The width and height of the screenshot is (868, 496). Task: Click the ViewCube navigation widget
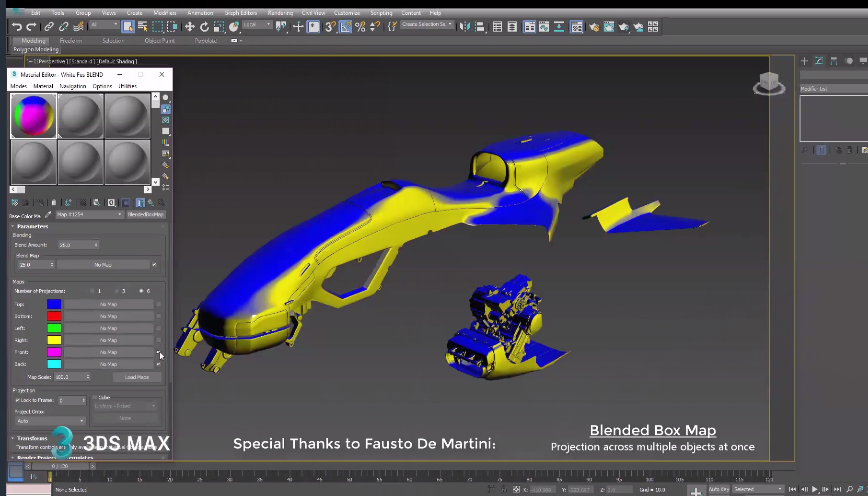coord(769,83)
